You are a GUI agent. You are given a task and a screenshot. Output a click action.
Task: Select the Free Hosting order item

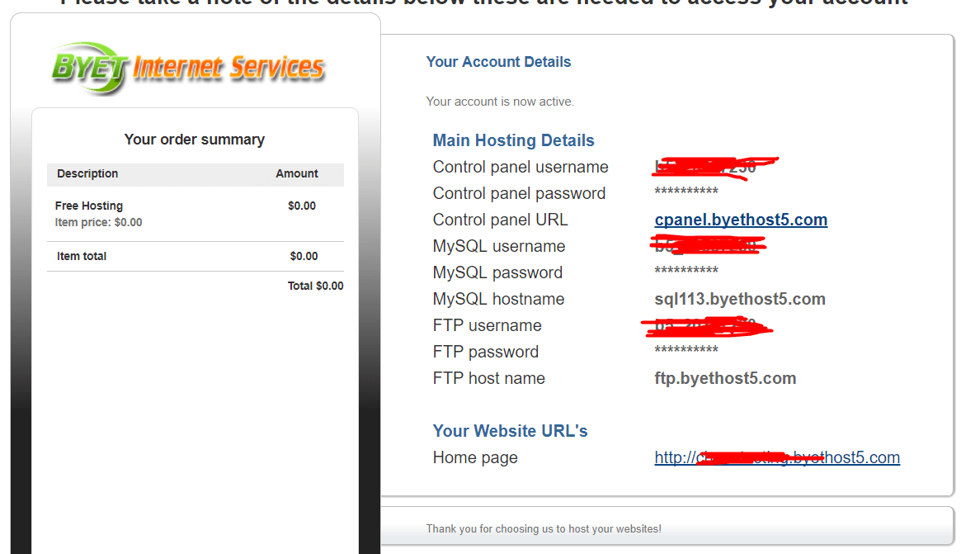[89, 206]
